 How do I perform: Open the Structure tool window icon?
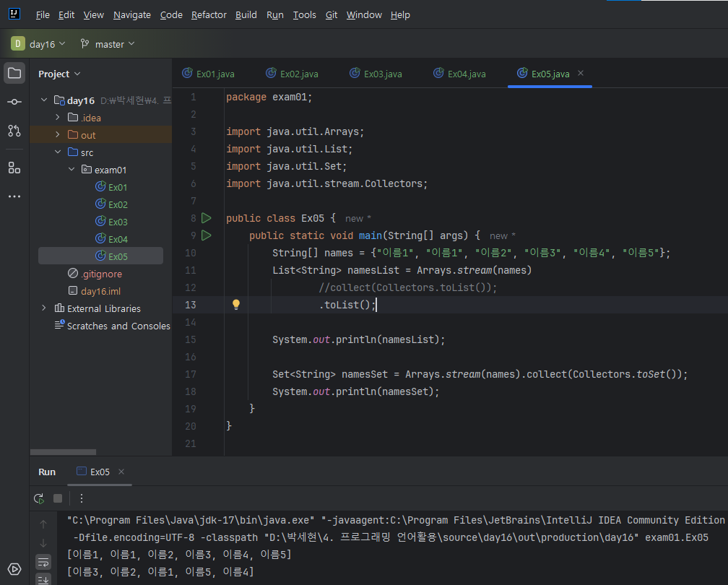point(14,168)
